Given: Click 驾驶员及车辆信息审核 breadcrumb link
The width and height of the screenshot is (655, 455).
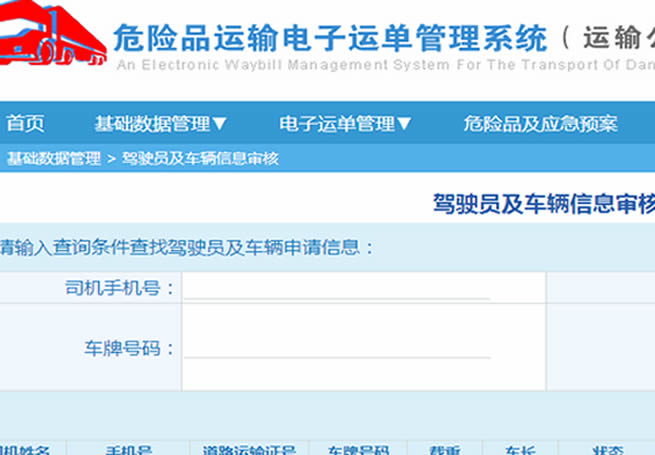Looking at the screenshot, I should point(199,158).
